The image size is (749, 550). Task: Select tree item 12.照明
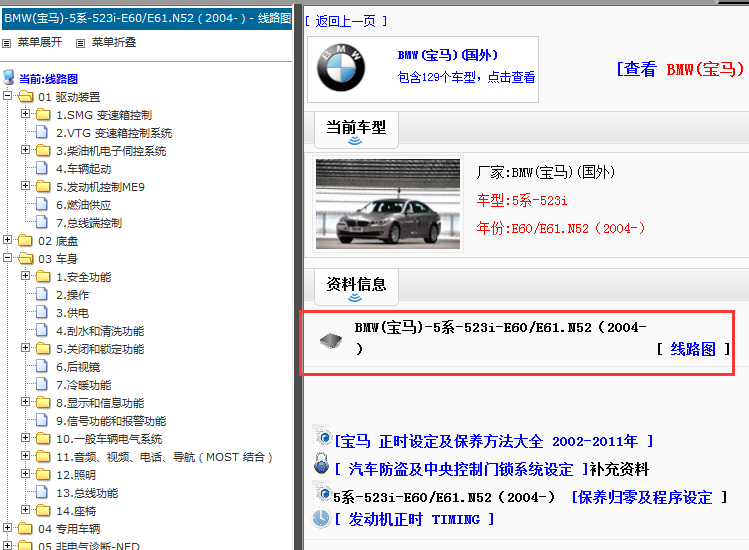point(76,475)
